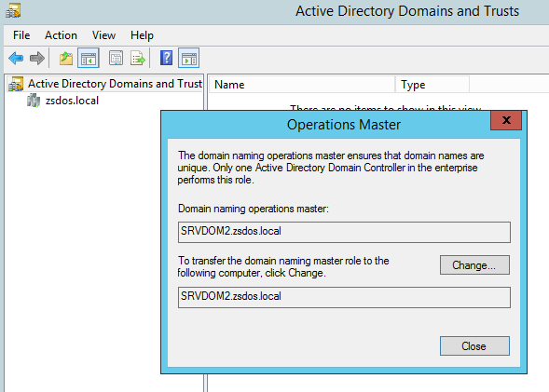Toggle Show/Hide Console Tree icon
Screen dimensions: 549x392
click(x=89, y=58)
